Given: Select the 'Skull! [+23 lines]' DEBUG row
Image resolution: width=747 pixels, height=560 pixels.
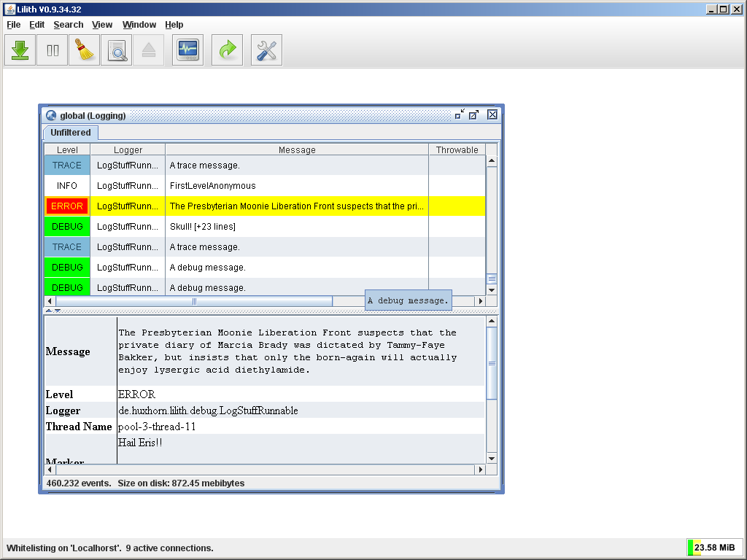Looking at the screenshot, I should (295, 227).
